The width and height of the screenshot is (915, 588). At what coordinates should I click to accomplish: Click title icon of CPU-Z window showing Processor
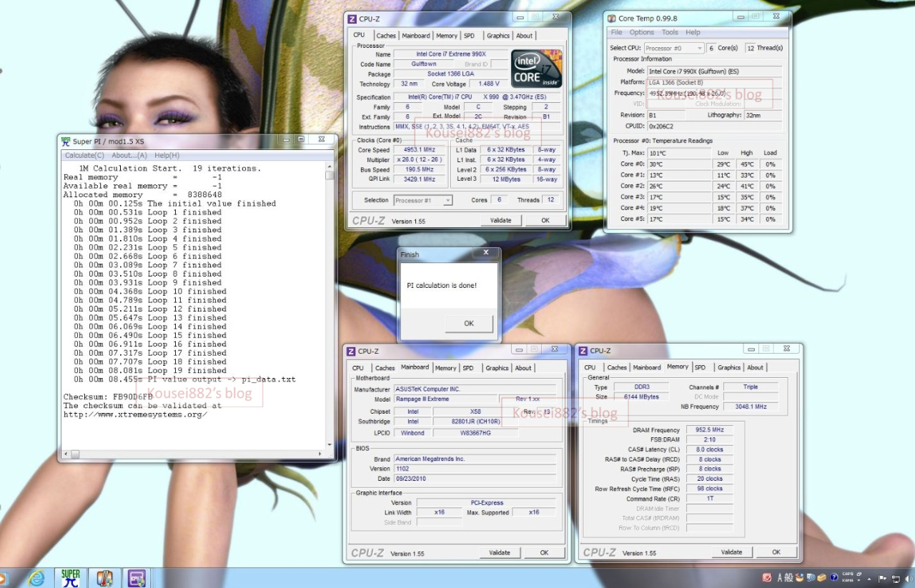coord(352,19)
